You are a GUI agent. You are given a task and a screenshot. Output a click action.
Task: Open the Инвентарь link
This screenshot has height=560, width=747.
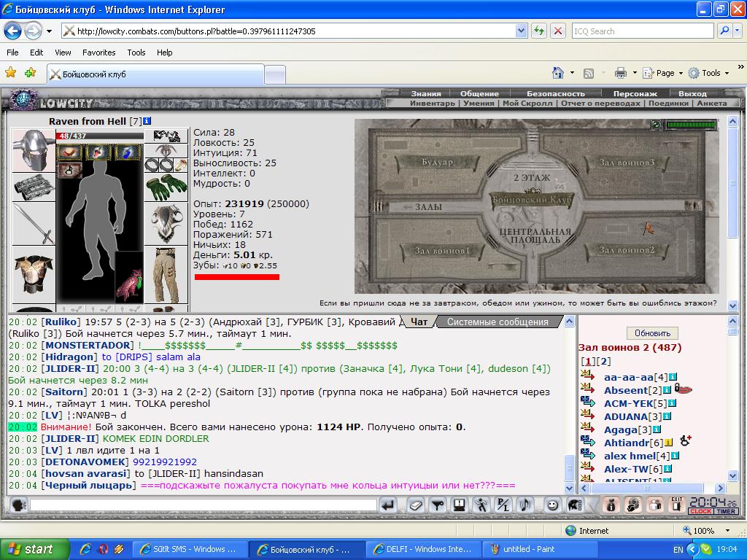432,103
